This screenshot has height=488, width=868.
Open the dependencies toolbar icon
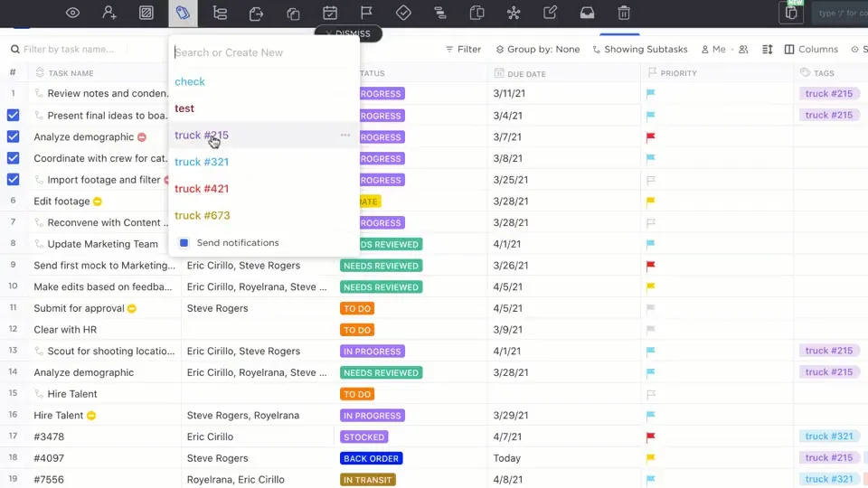pyautogui.click(x=440, y=13)
